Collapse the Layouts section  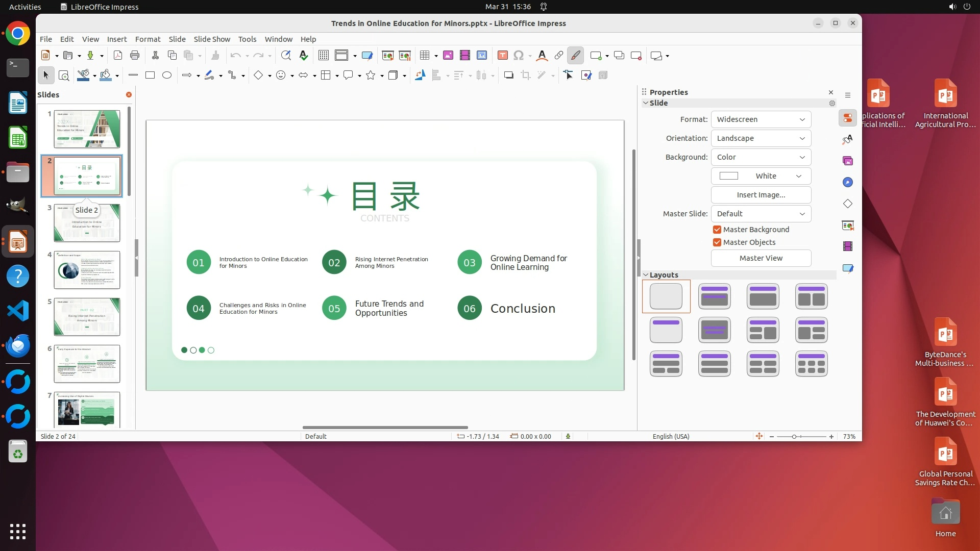[646, 275]
